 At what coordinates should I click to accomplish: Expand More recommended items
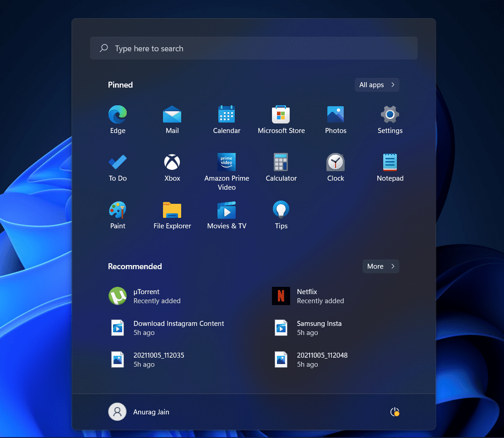pyautogui.click(x=380, y=266)
